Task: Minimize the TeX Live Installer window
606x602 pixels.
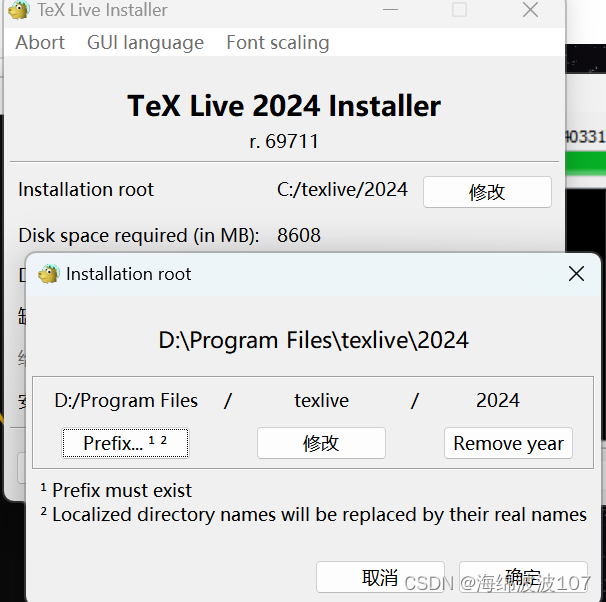Action: [390, 10]
